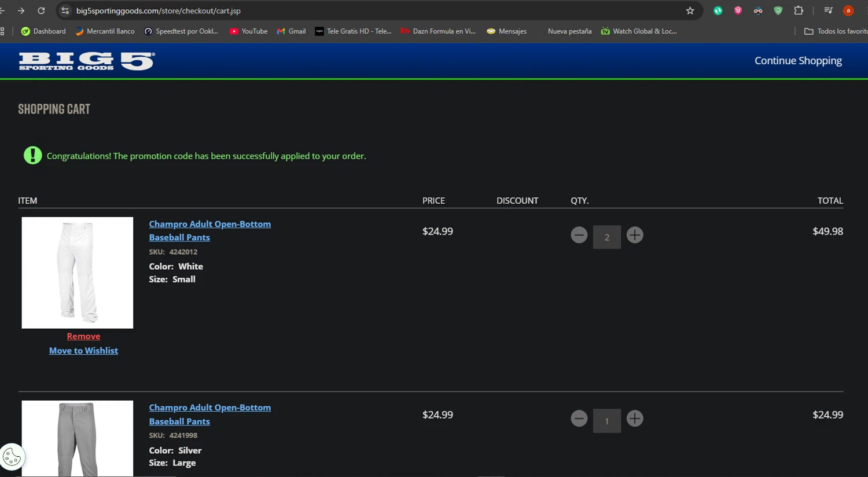Screen dimensions: 868x477
Task: Open Nueva pestaña bookmark
Action: click(x=569, y=31)
